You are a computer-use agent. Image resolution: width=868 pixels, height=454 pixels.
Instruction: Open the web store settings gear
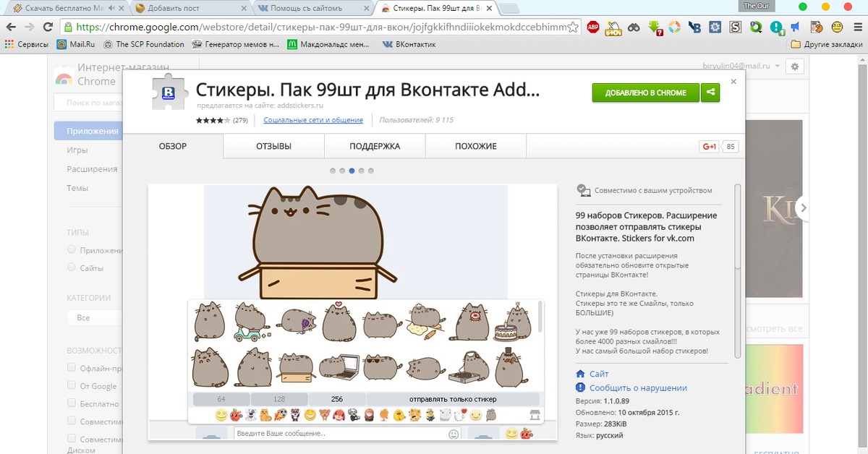[x=795, y=67]
